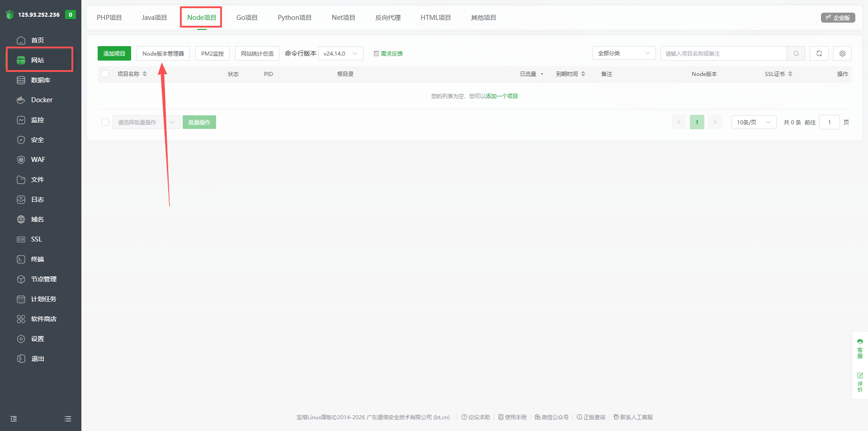Refresh the project list with the refresh icon
This screenshot has width=868, height=431.
819,53
